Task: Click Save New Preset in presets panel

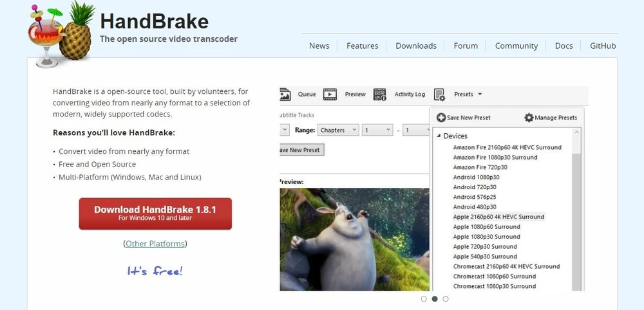Action: coord(469,118)
